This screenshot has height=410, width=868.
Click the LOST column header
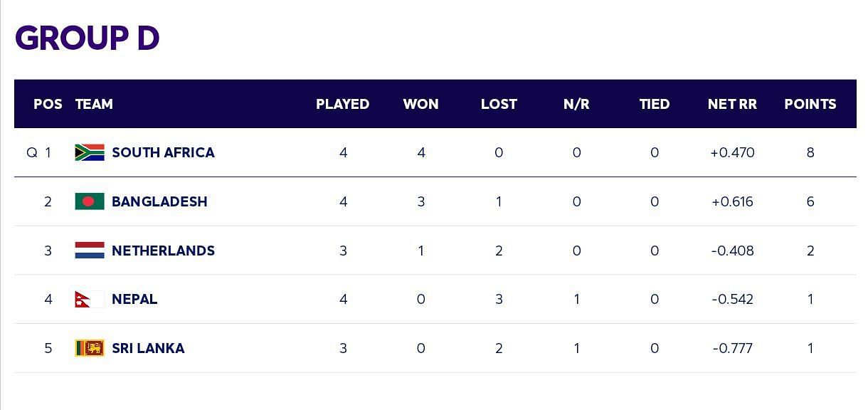(x=499, y=104)
